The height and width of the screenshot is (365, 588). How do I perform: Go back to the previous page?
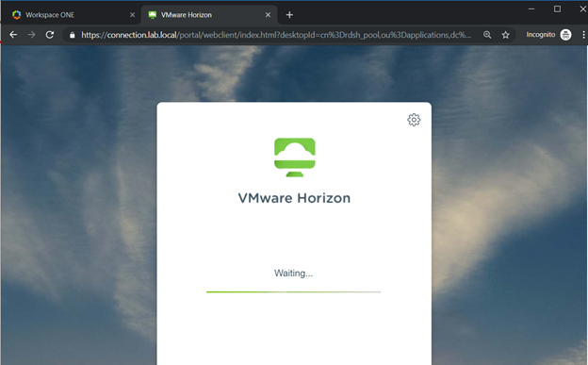[13, 35]
